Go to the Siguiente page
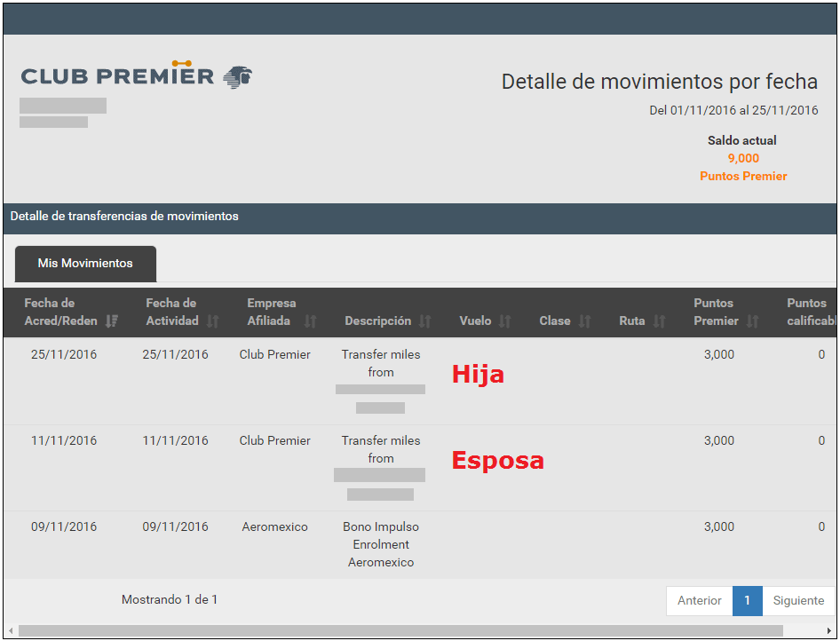Image resolution: width=840 pixels, height=641 pixels. [x=798, y=600]
